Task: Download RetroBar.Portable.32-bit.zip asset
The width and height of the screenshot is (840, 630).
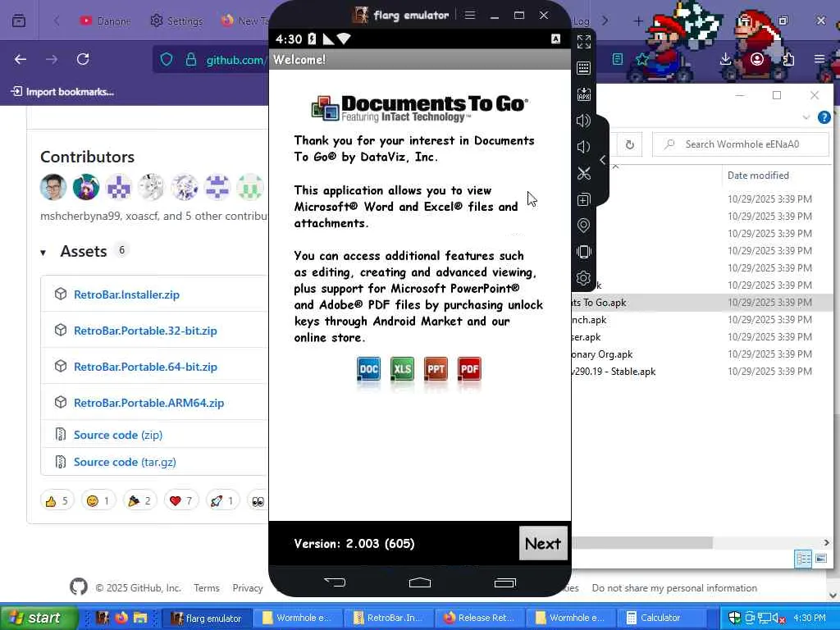Action: point(145,331)
